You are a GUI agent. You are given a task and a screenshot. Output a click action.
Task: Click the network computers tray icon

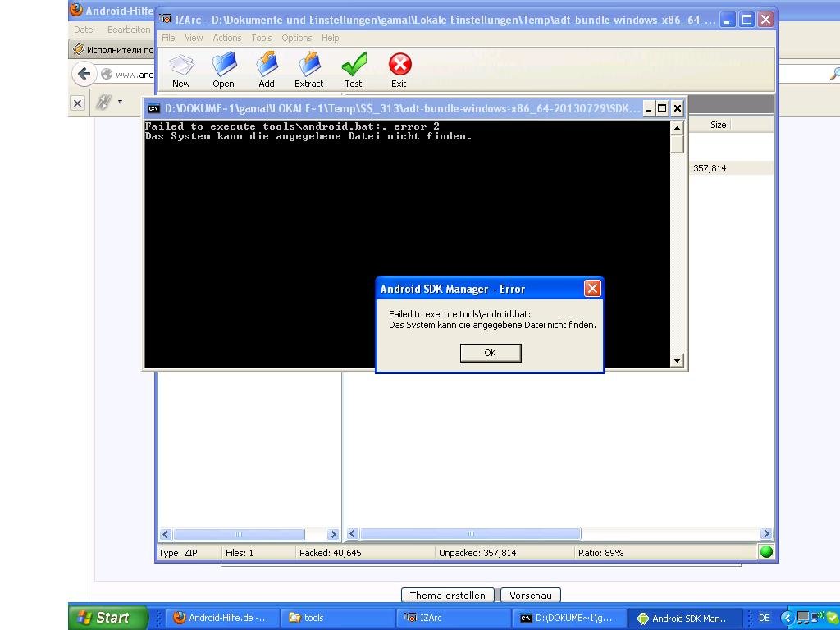pos(803,618)
